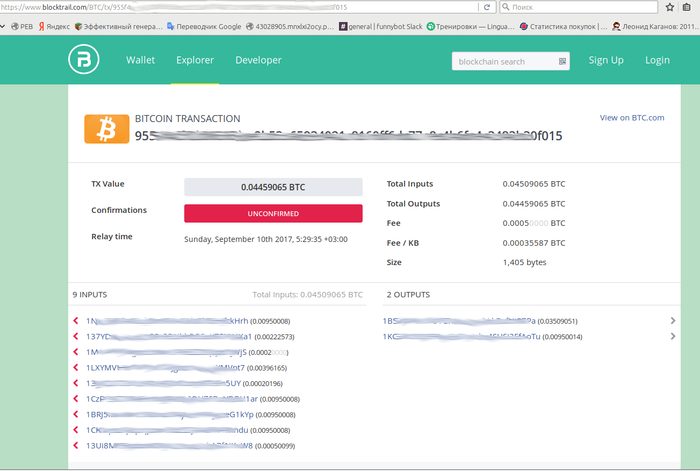Expand output 1BS with right chevron
Viewport: 700px width, 471px height.
(672, 321)
